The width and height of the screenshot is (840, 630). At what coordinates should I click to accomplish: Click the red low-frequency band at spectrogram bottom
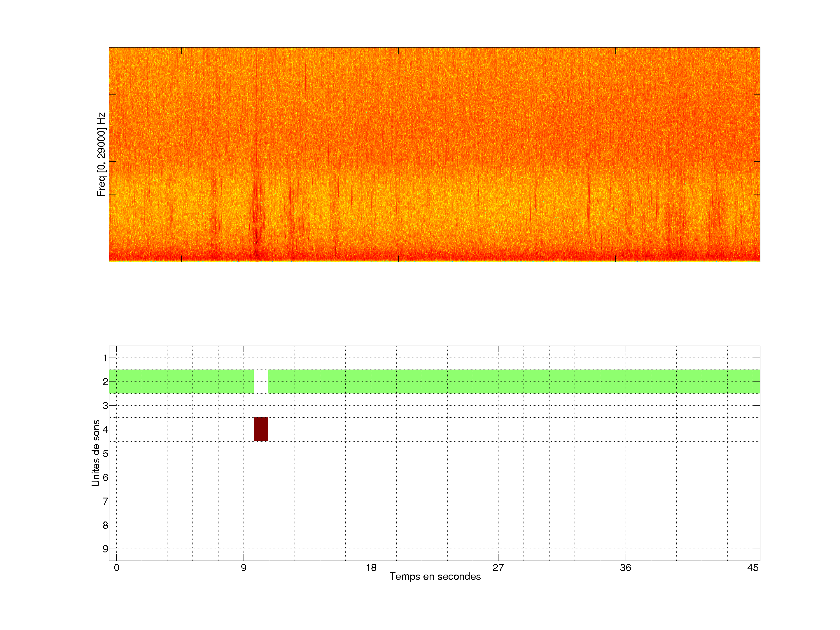coord(434,257)
